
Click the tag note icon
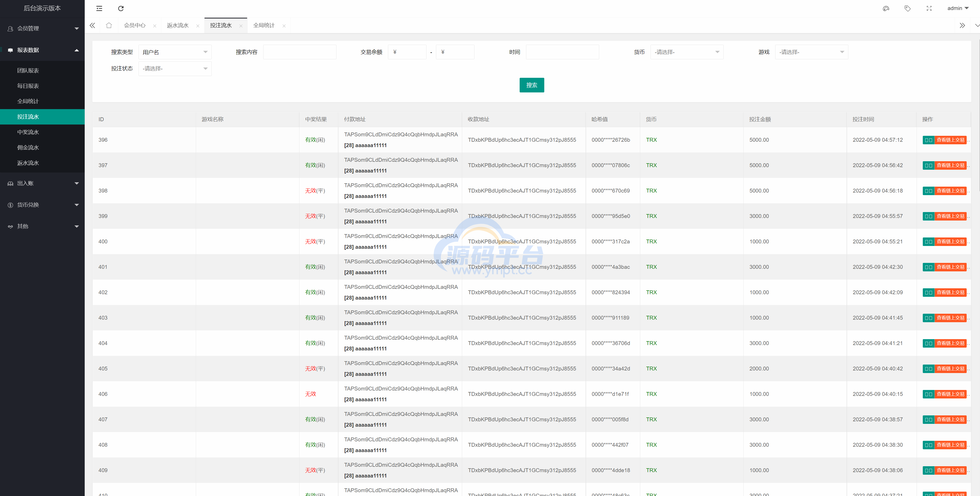click(907, 8)
